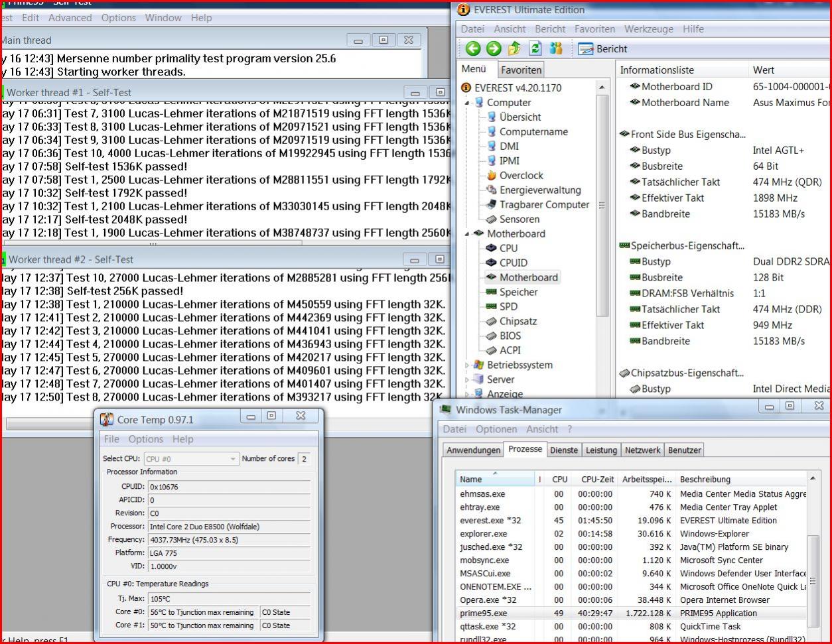
Task: Open the Anwendungen tab in Task-Manager
Action: 474,450
